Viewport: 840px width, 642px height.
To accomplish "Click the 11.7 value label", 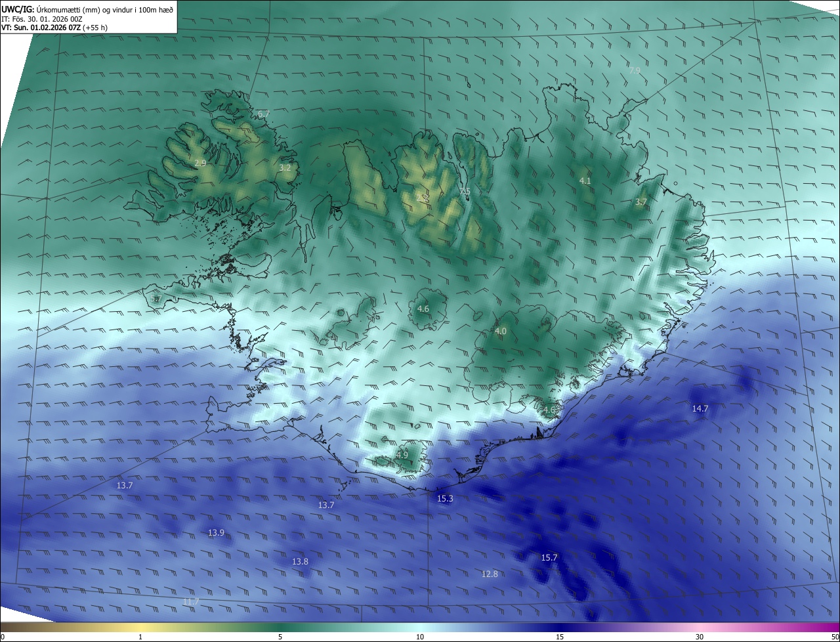I will click(x=191, y=601).
